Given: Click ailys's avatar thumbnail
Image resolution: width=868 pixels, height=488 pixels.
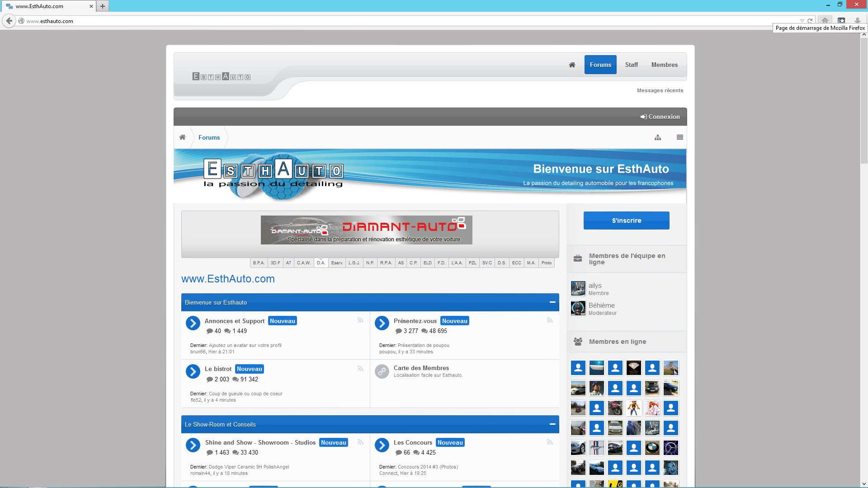Looking at the screenshot, I should click(578, 288).
